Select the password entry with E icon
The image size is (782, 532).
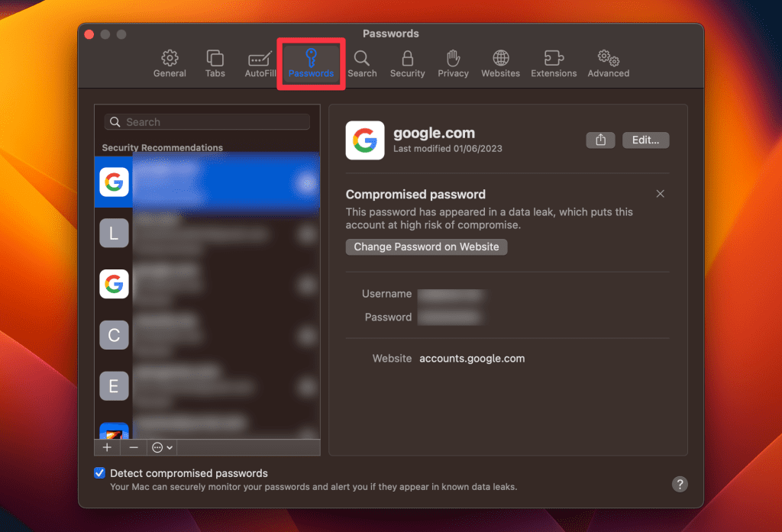(x=207, y=386)
